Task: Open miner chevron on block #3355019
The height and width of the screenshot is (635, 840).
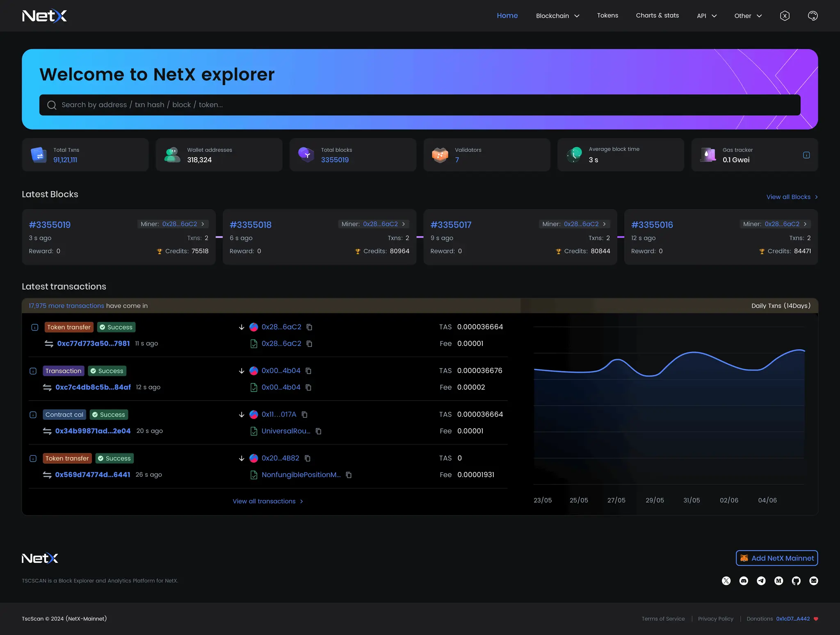Action: (203, 224)
